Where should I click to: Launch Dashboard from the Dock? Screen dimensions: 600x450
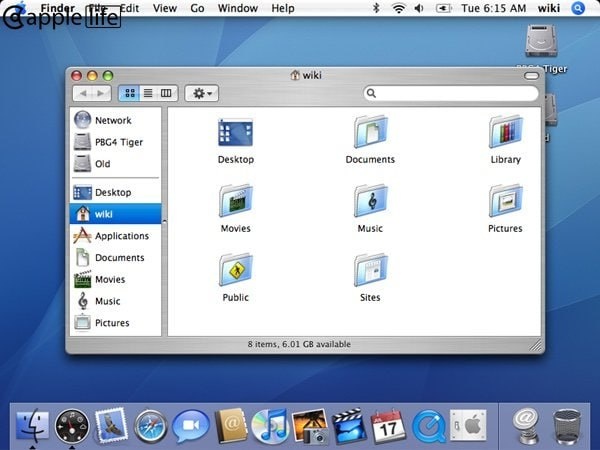72,426
